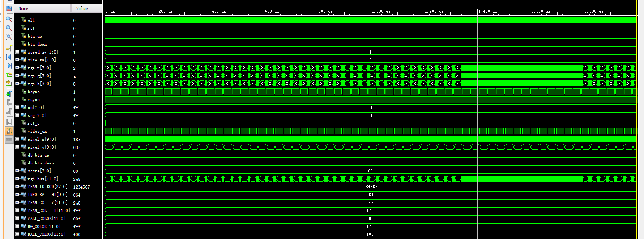Viewport: 644px width, 239px height.
Task: Click the 1234567 value of TEAM_ID_BCD
Action: [81, 187]
